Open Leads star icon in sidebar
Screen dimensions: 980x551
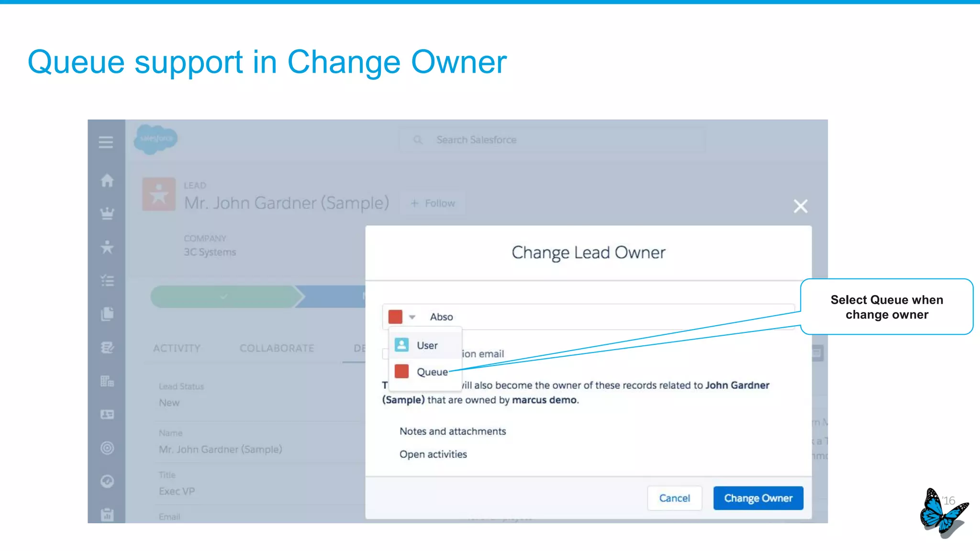(107, 247)
